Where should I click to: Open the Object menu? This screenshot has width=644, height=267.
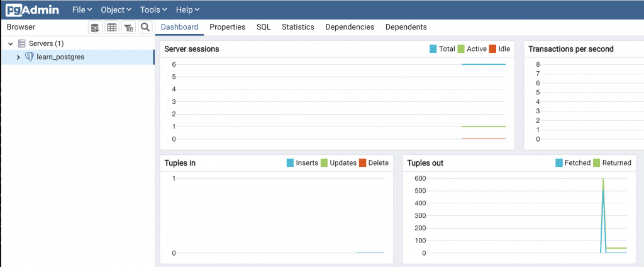[x=116, y=9]
